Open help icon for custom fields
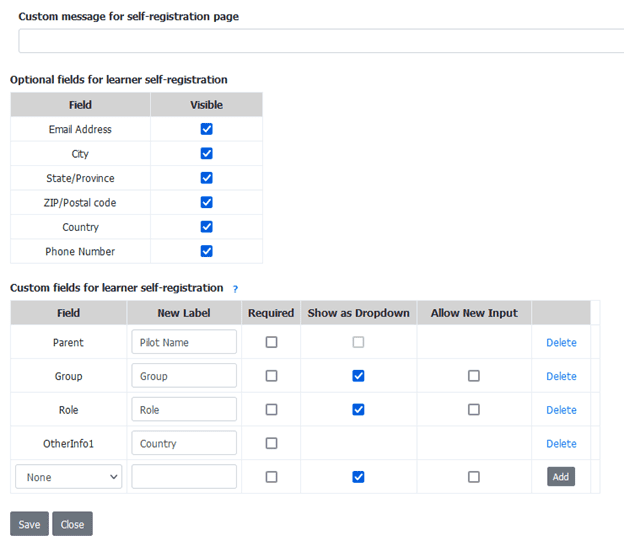Image resolution: width=624 pixels, height=546 pixels. [235, 289]
